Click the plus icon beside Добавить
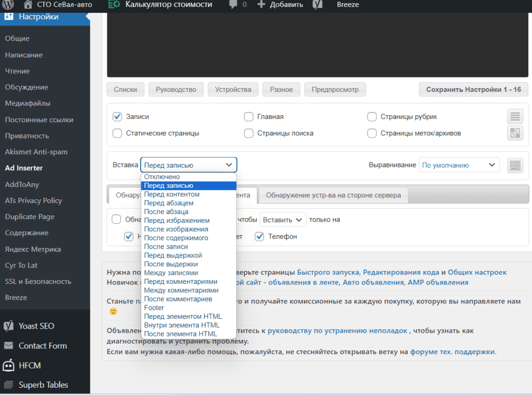 (x=261, y=5)
